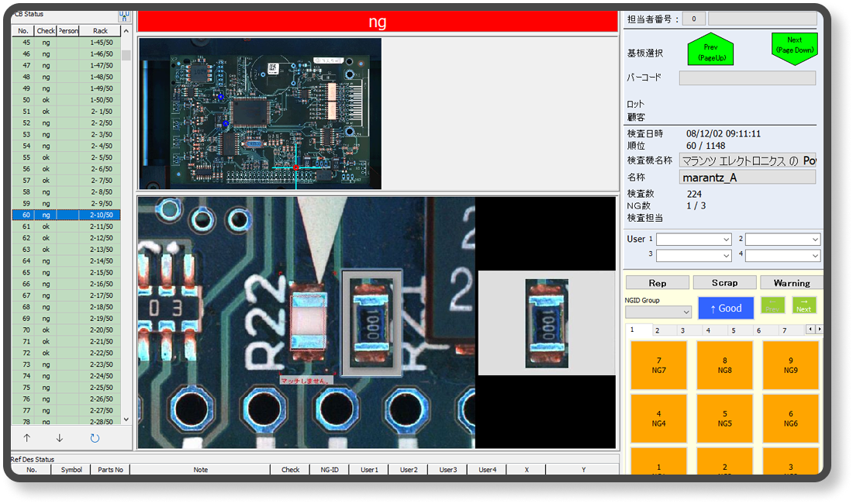853x504 pixels.
Task: Switch to NG page tab 5
Action: tap(733, 330)
